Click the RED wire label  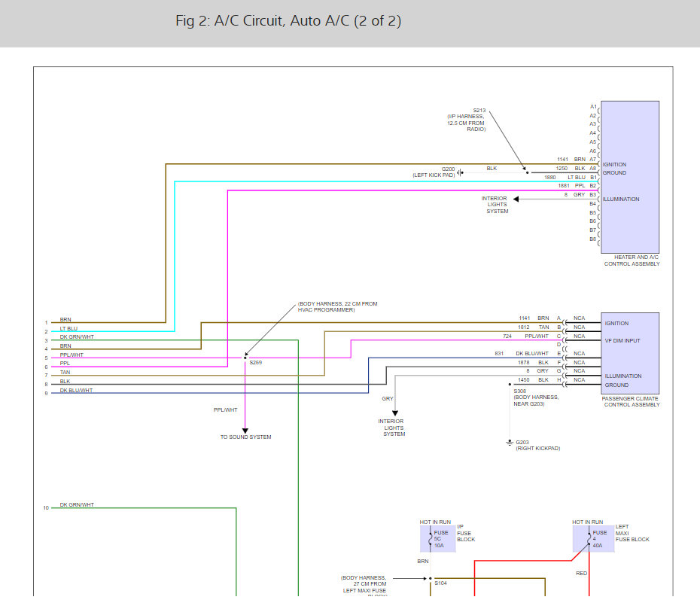tap(581, 574)
